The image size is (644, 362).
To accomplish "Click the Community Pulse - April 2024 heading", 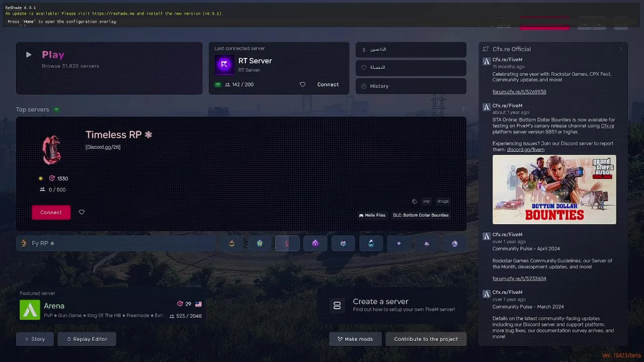I will click(x=526, y=249).
